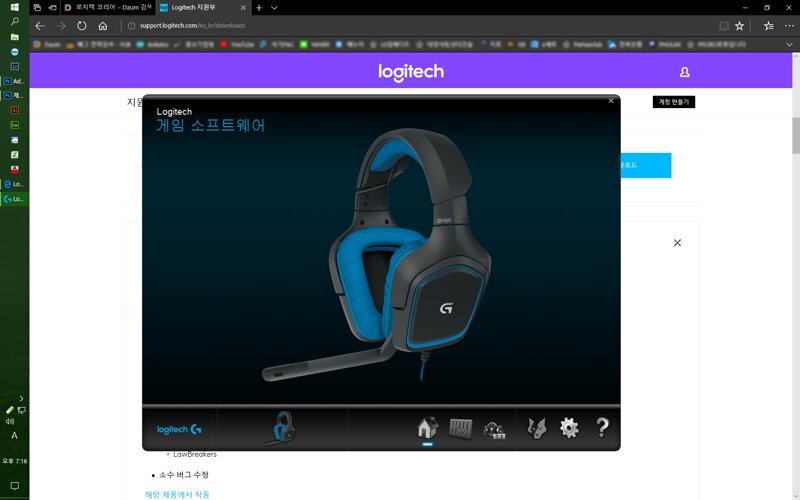Open the Windows Start menu

[14, 7]
